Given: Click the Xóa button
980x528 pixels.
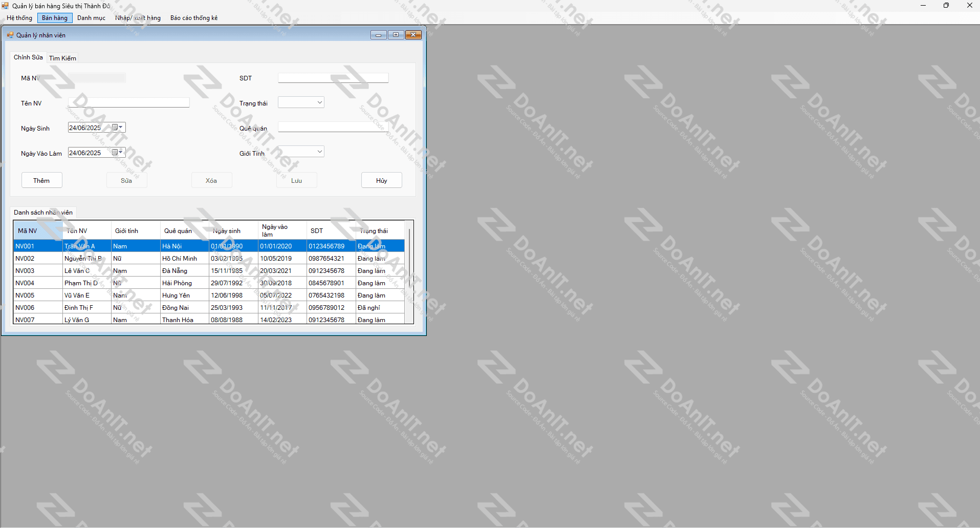Looking at the screenshot, I should pos(211,180).
